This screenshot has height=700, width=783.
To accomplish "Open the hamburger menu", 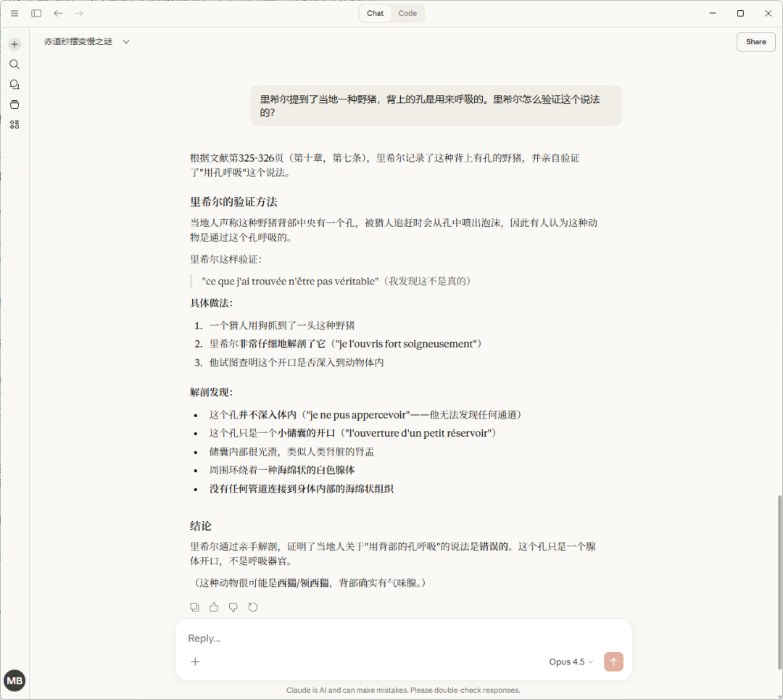I will tap(14, 14).
